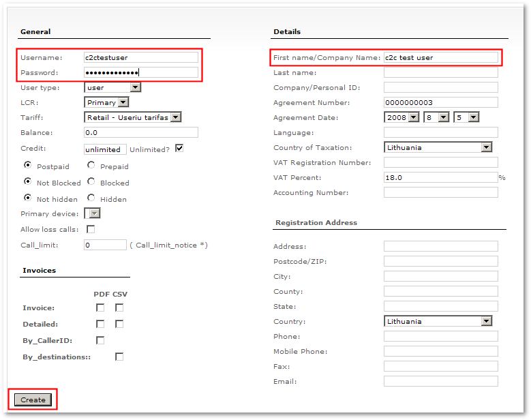Open the Registration Address Country dropdown
Screen dimensions: 531x420
[x=438, y=321]
